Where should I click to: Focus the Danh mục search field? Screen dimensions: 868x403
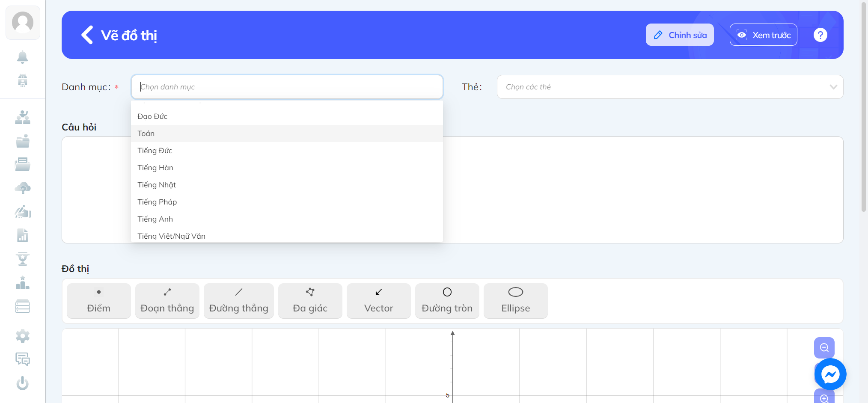(287, 87)
